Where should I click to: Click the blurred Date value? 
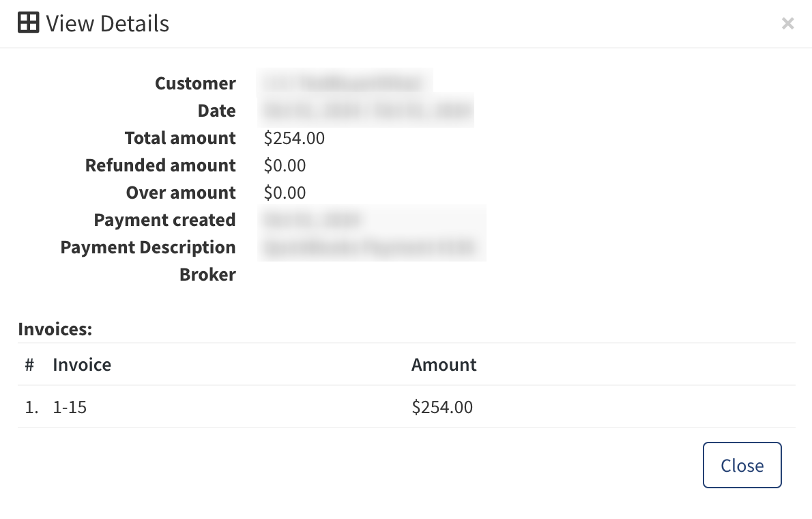tap(367, 111)
